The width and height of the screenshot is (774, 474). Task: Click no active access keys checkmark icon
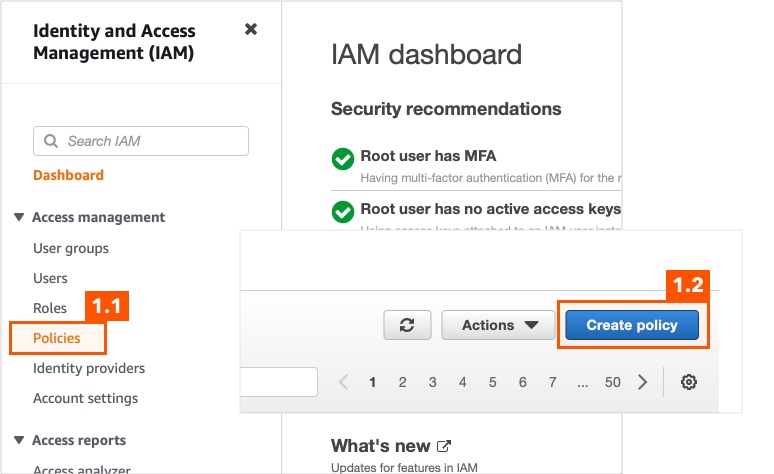tap(343, 212)
